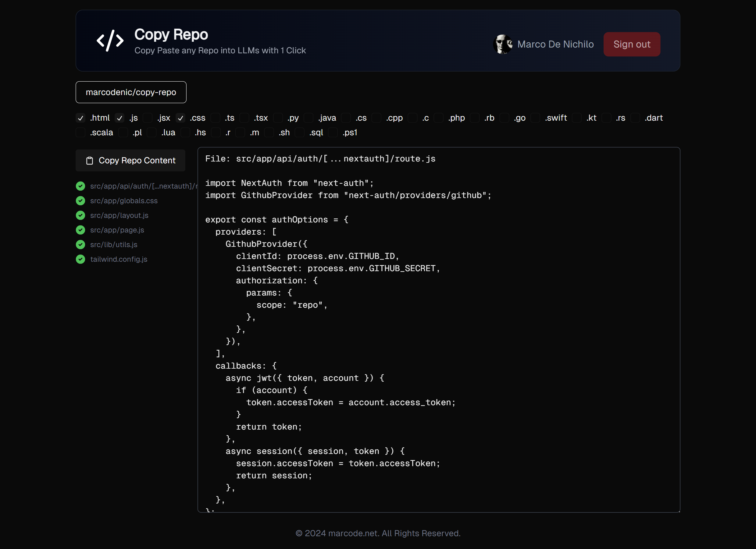This screenshot has width=756, height=549.
Task: Click the Copy Repo code-brackets logo icon
Action: pos(110,41)
